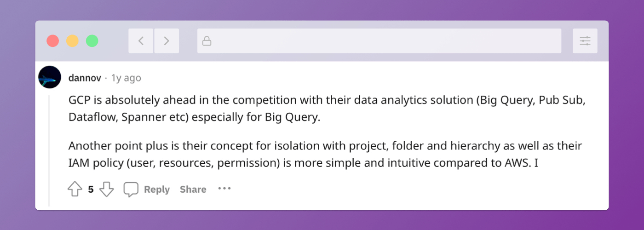644x230 pixels.
Task: Collapse the comment thread via vertical line
Action: (x=49, y=150)
